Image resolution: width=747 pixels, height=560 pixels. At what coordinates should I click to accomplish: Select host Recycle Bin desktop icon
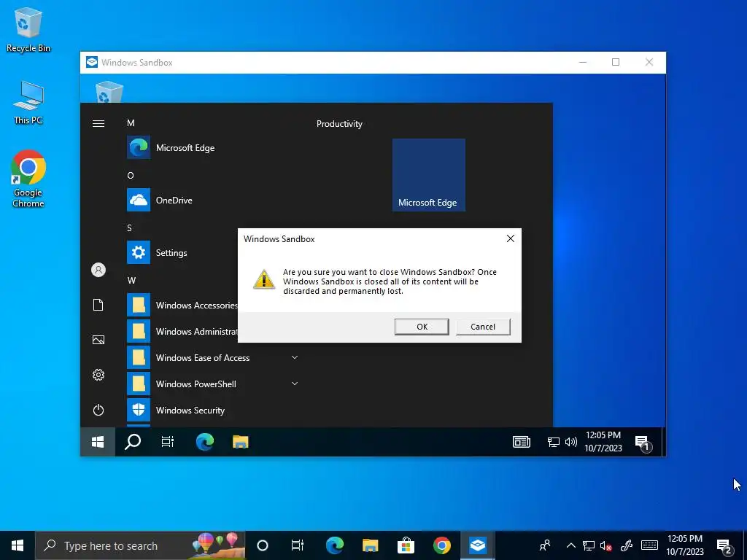click(x=28, y=29)
